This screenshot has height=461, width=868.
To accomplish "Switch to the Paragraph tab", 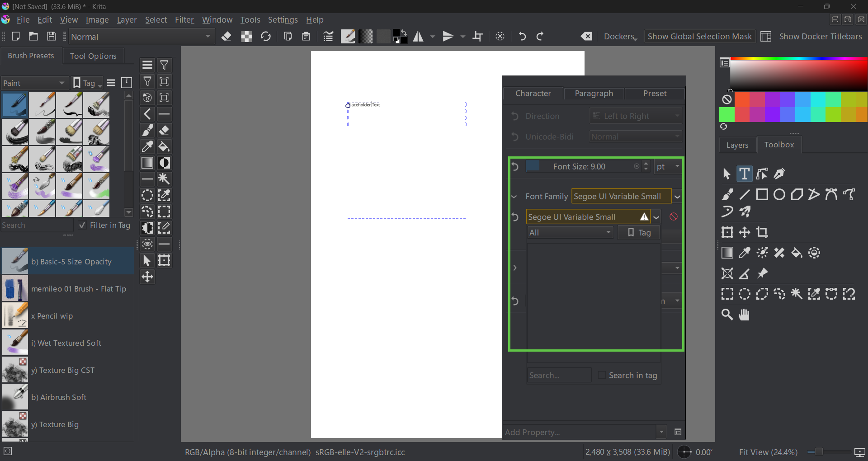I will click(594, 94).
